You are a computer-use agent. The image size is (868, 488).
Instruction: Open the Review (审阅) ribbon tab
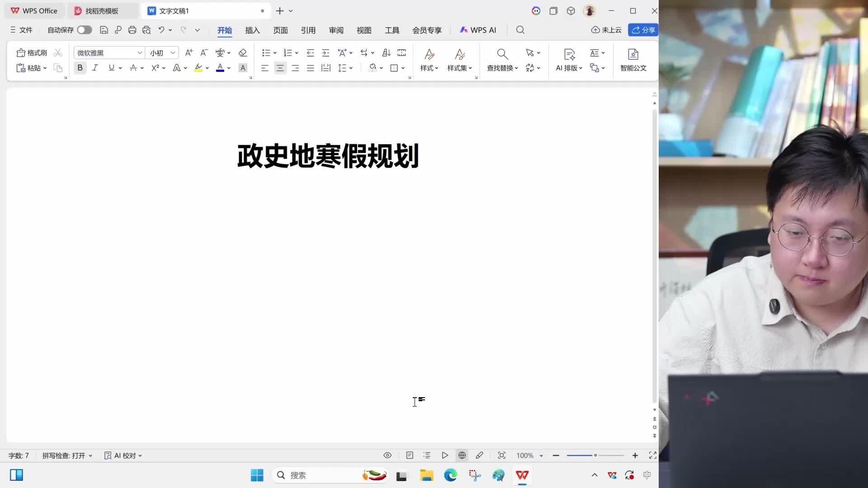[336, 30]
